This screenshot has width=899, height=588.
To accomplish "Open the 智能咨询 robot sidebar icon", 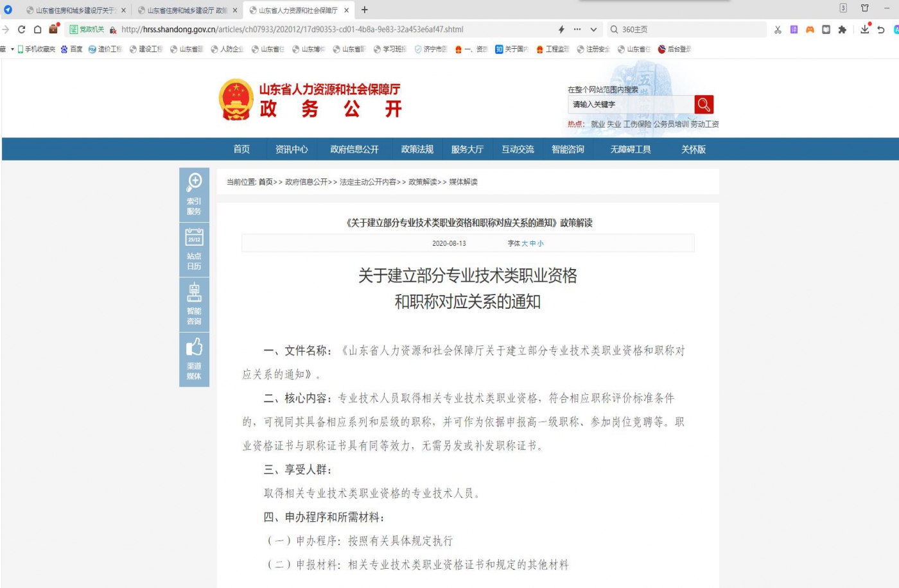I will 194,304.
